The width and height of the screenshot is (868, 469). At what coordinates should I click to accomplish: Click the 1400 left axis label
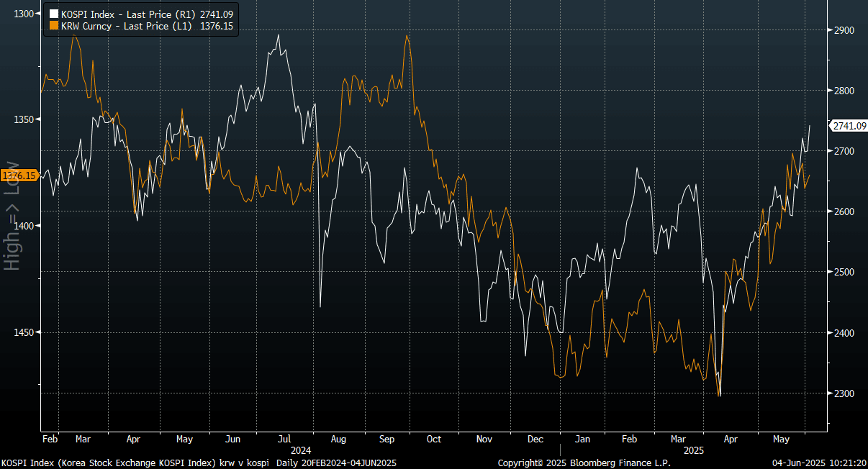click(23, 226)
